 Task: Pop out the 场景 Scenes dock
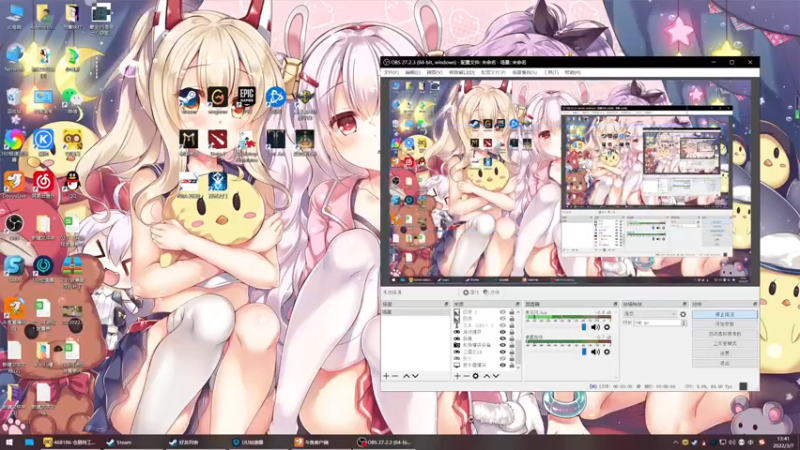point(446,304)
